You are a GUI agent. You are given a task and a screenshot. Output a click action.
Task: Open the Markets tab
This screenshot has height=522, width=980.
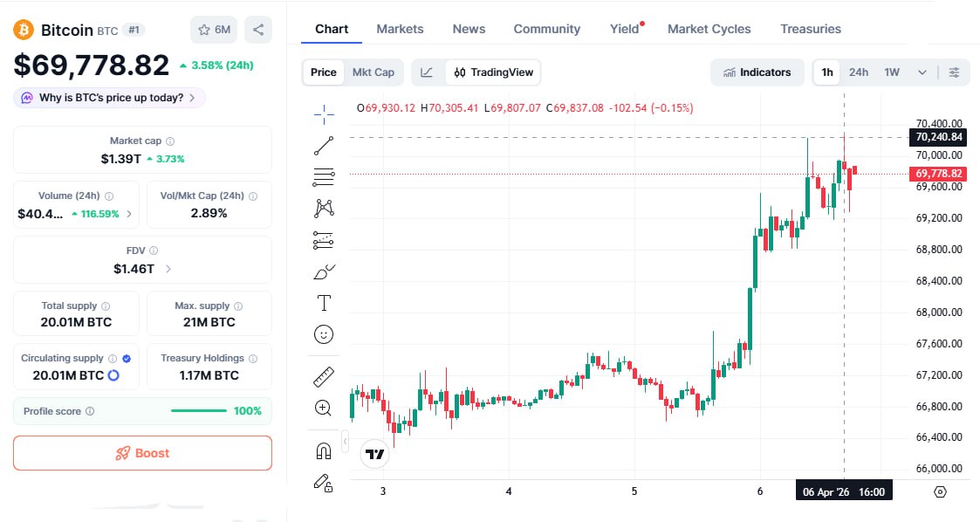[x=400, y=29]
